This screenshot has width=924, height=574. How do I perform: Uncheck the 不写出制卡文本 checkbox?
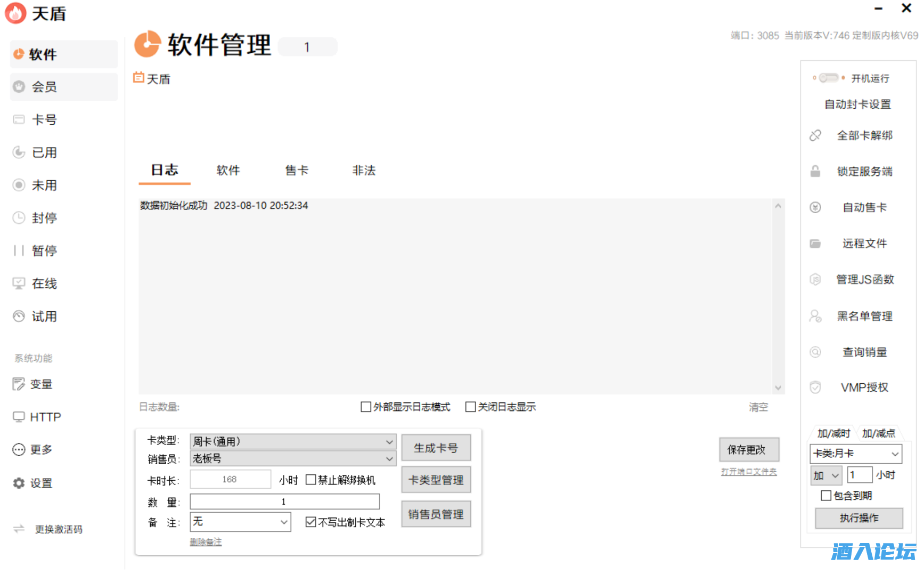310,522
